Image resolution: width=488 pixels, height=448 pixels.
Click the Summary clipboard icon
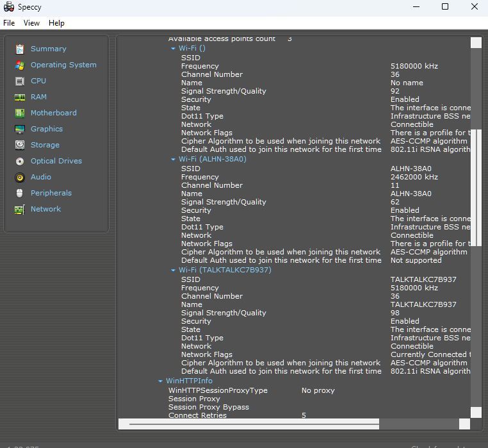20,49
